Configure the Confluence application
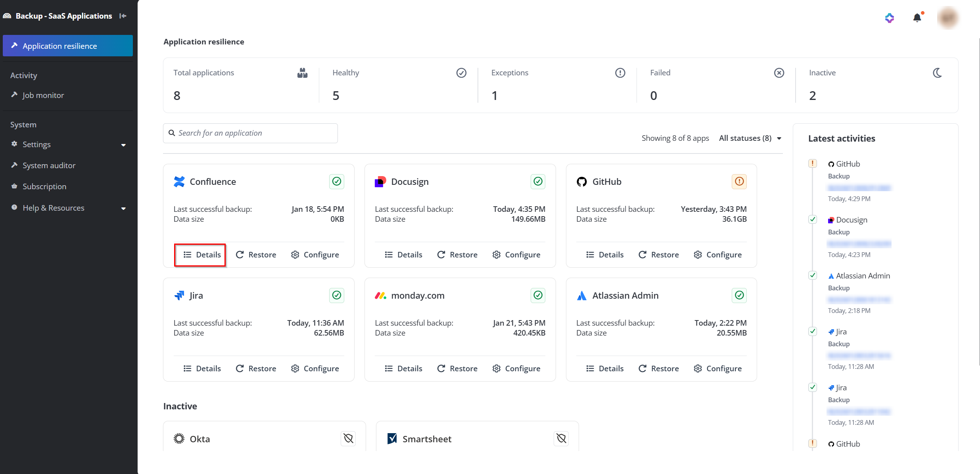Screen dimensions: 980x474 [x=315, y=255]
